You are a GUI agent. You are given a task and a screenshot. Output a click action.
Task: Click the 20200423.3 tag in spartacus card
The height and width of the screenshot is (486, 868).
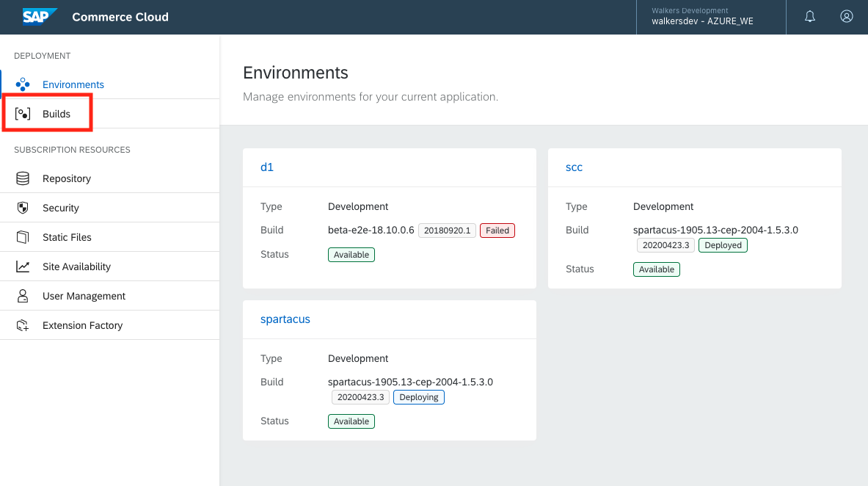[360, 397]
